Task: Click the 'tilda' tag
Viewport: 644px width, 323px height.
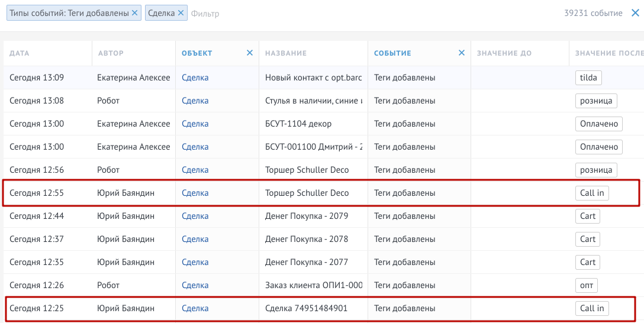Action: pyautogui.click(x=588, y=77)
